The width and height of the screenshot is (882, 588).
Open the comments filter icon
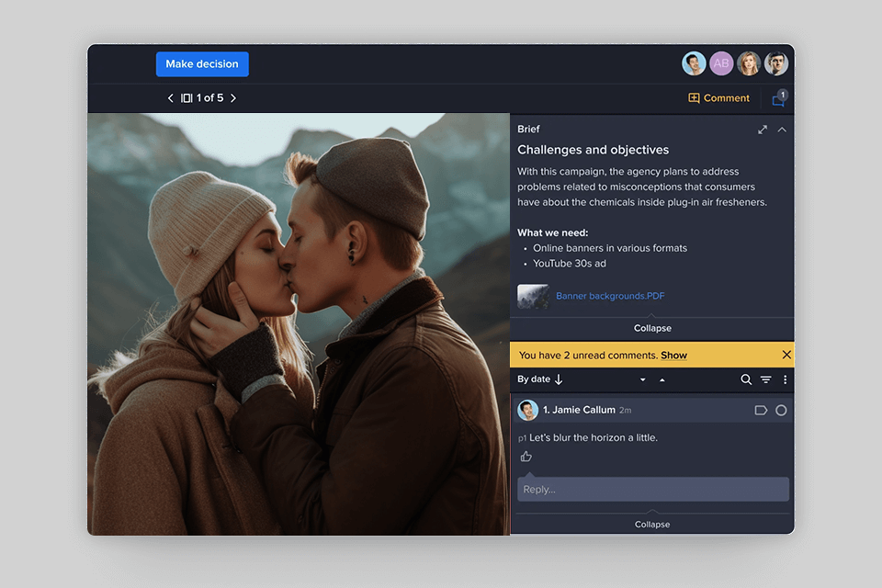(765, 379)
